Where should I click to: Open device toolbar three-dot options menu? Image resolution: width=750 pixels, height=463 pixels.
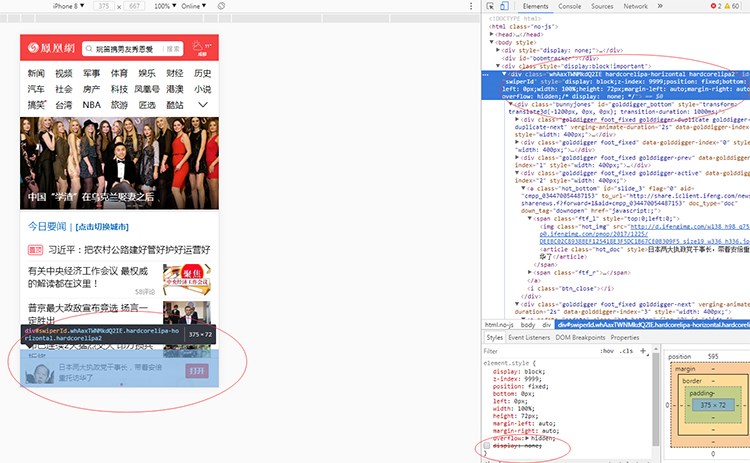tap(471, 6)
